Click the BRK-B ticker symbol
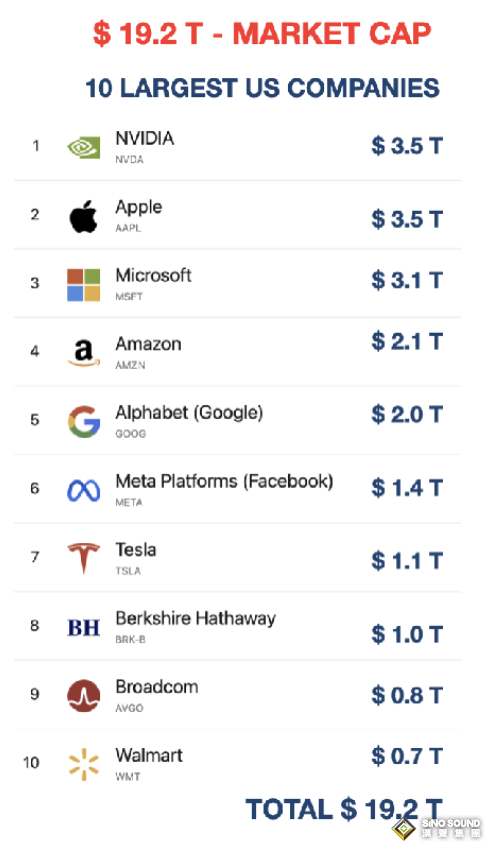This screenshot has width=490, height=850. tap(130, 640)
